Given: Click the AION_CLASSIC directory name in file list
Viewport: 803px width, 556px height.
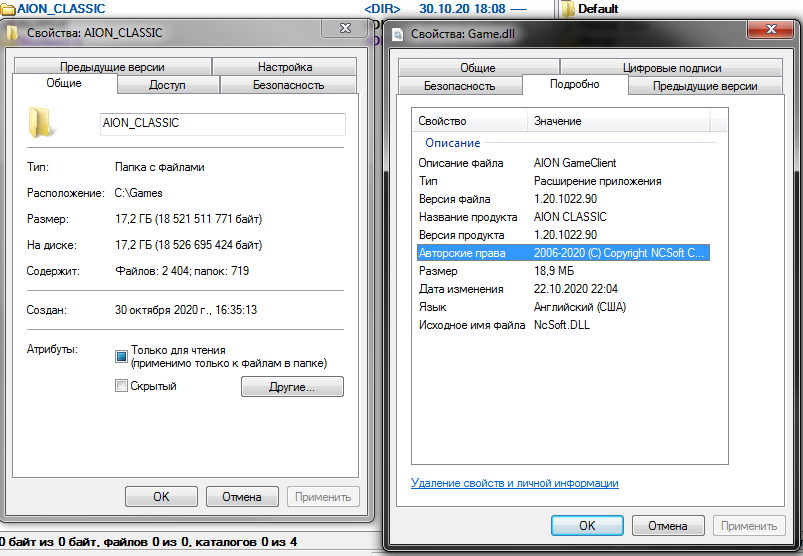Looking at the screenshot, I should (61, 9).
